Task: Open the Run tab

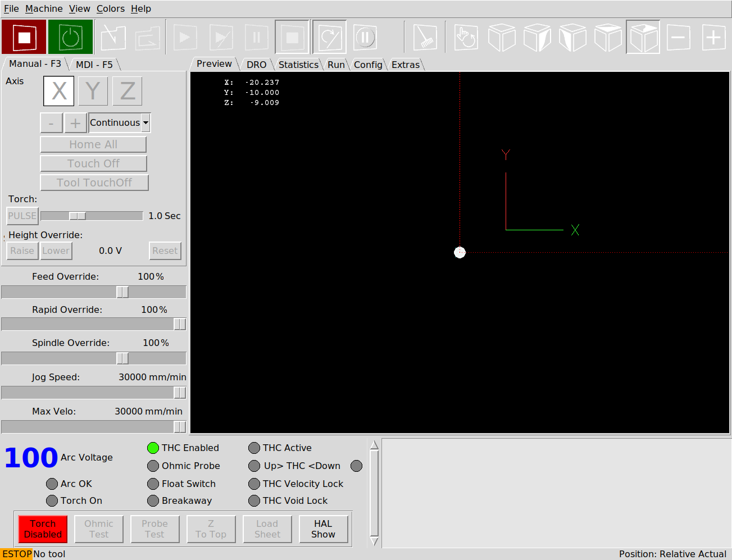Action: 337,65
